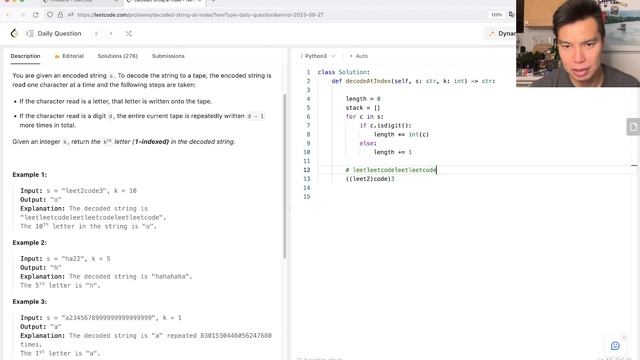Click the description panel scrollbar

[x=284, y=176]
